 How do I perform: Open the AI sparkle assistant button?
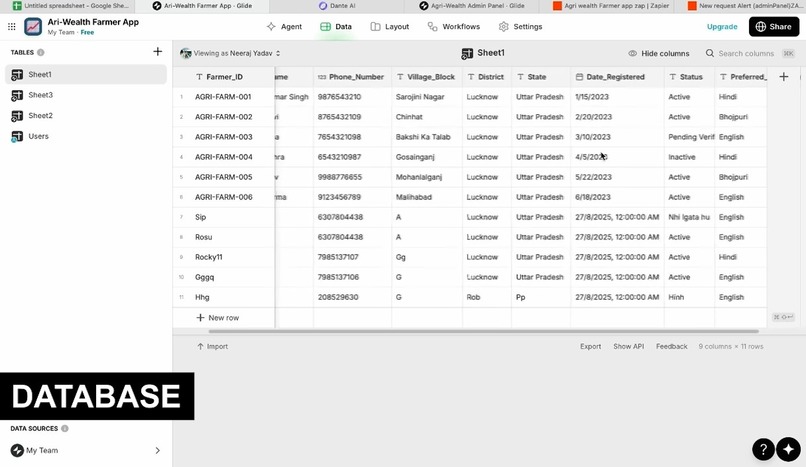789,450
